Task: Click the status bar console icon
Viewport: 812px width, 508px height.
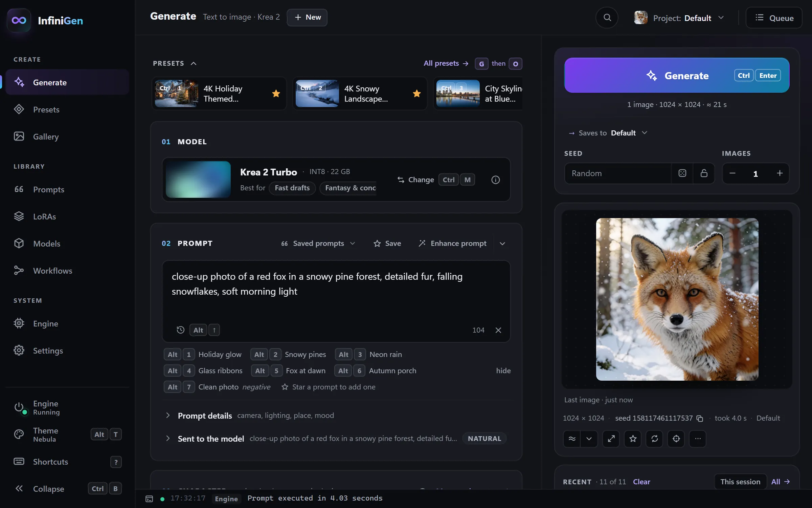Action: (149, 499)
